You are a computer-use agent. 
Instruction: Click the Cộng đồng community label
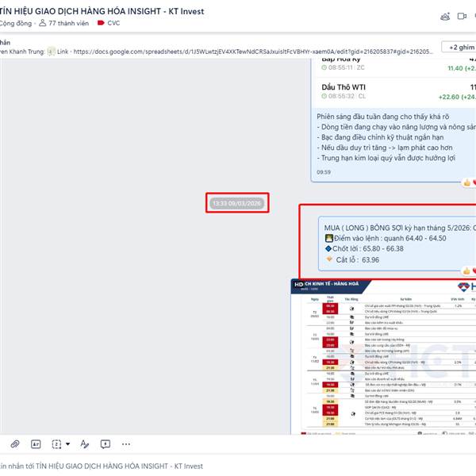(x=16, y=23)
